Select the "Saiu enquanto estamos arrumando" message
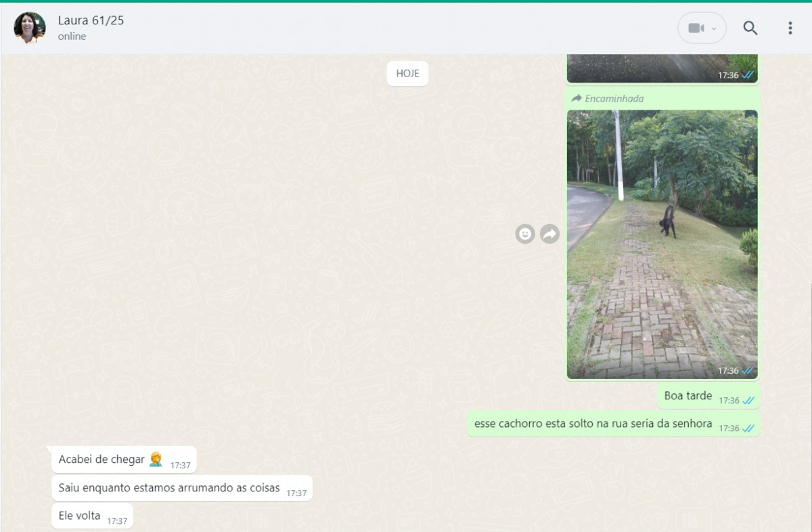The image size is (812, 532). tap(169, 488)
